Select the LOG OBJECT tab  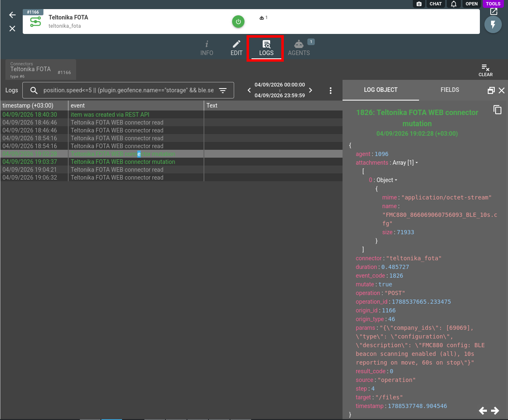(x=381, y=90)
